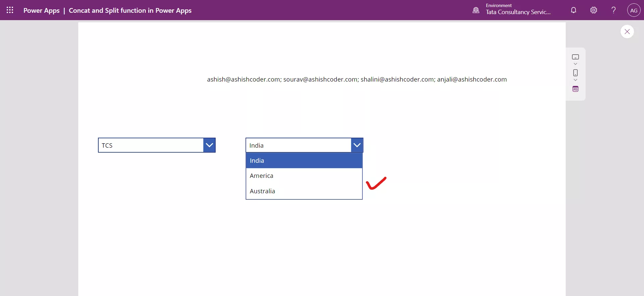644x296 pixels.
Task: Collapse the India dropdown arrow
Action: 357,145
